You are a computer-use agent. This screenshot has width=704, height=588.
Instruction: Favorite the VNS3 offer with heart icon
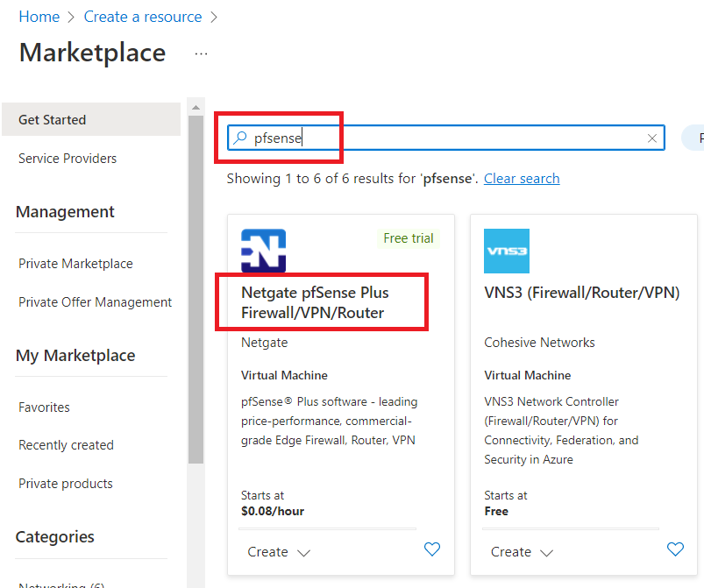pos(675,549)
